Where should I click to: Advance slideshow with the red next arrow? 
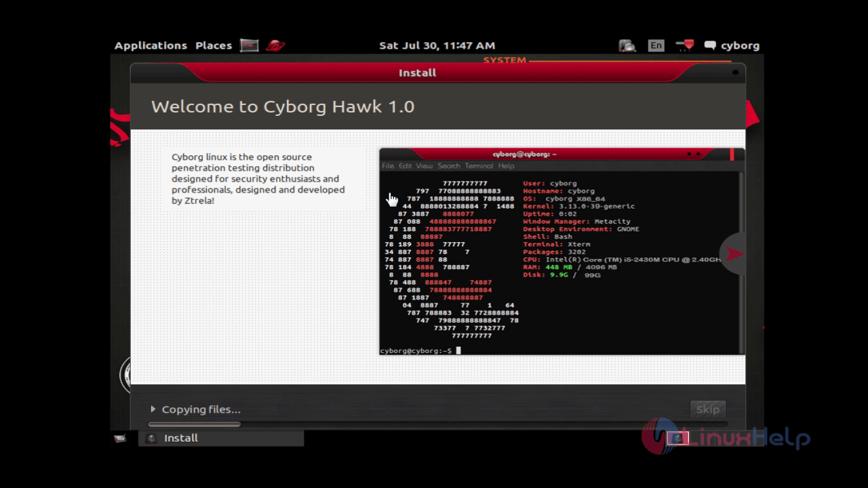[734, 253]
